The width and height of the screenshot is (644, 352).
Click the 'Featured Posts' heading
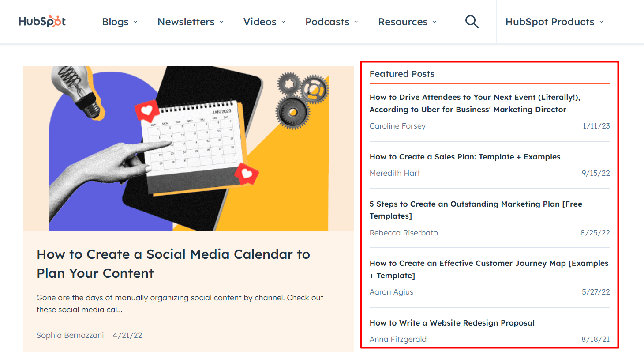pyautogui.click(x=402, y=74)
